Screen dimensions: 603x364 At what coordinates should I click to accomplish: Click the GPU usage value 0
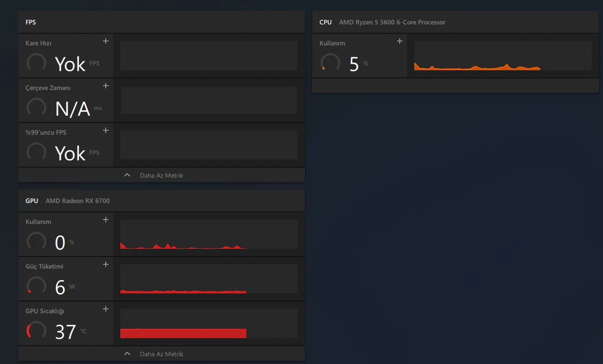[x=60, y=243]
